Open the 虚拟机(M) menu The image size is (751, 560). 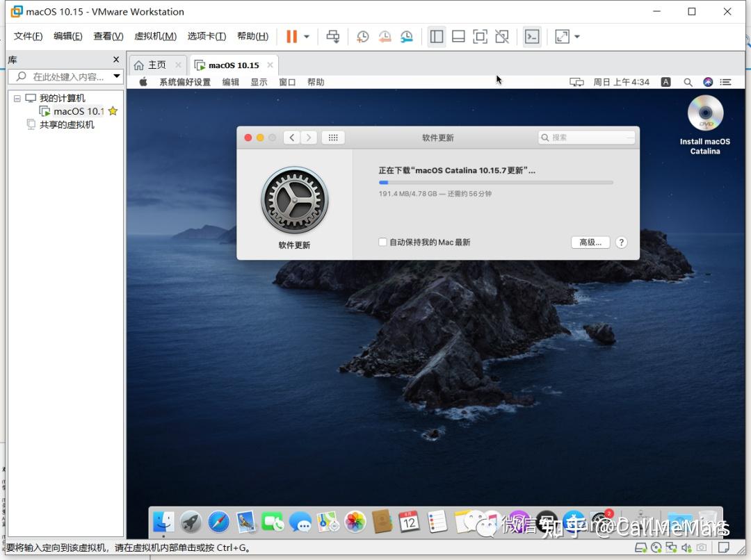click(155, 36)
